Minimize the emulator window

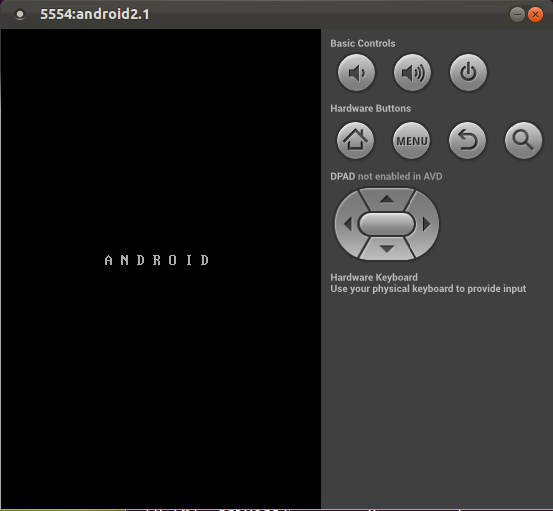tap(517, 14)
